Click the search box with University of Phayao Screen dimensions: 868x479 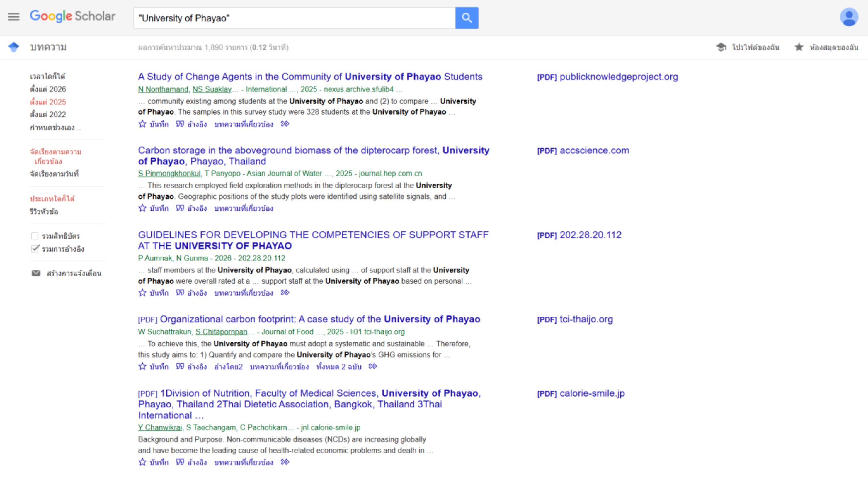(x=295, y=18)
